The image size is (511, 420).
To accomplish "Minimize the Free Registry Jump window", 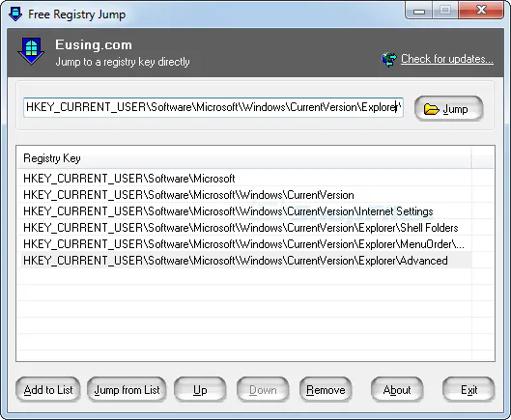I will point(419,11).
